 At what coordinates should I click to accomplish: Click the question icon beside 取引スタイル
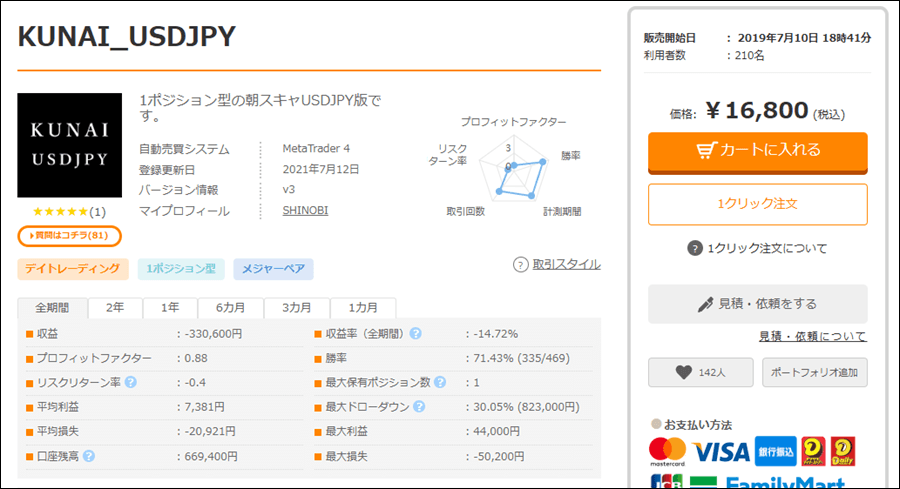pos(521,265)
